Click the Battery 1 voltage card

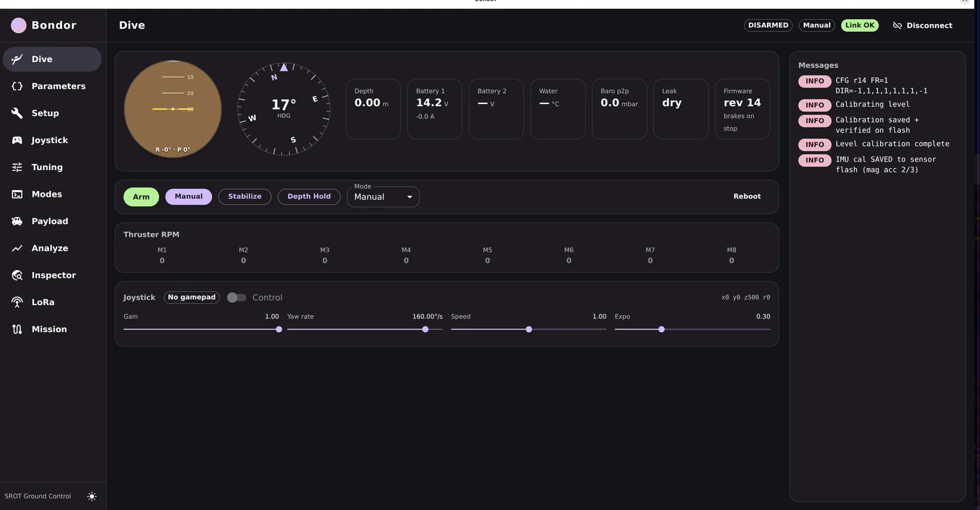coord(435,109)
